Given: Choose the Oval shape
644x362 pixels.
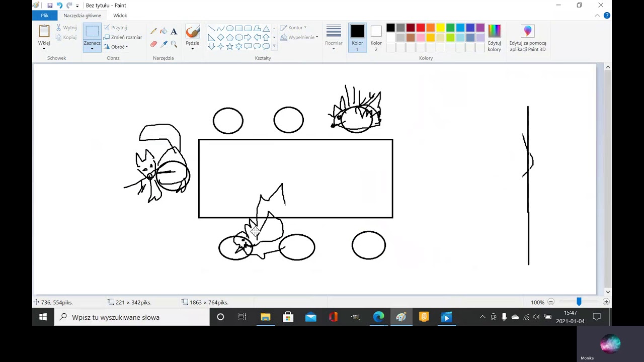Looking at the screenshot, I should pyautogui.click(x=229, y=28).
